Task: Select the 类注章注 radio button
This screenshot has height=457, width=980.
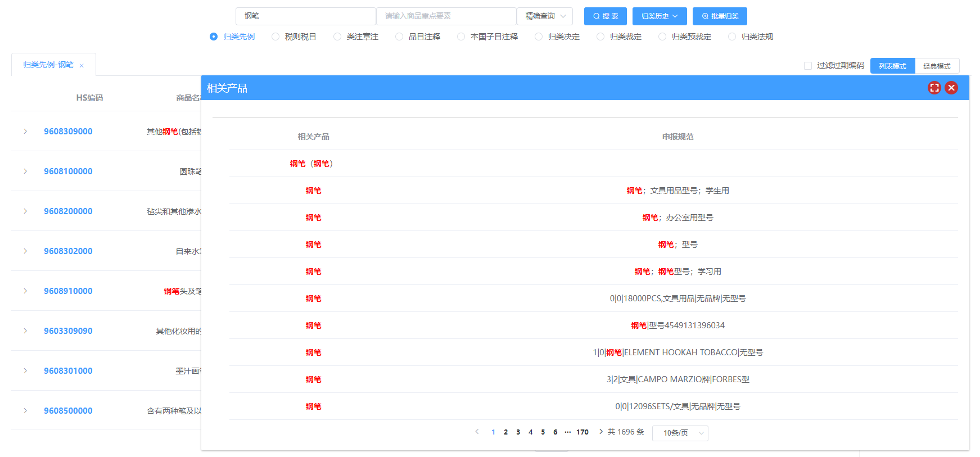Action: (x=337, y=37)
